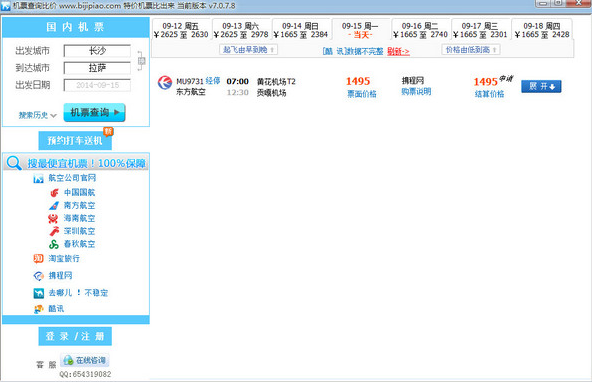Click the Shenzhen Airlines (深圳航空) icon
This screenshot has height=382, width=592.
[x=54, y=231]
